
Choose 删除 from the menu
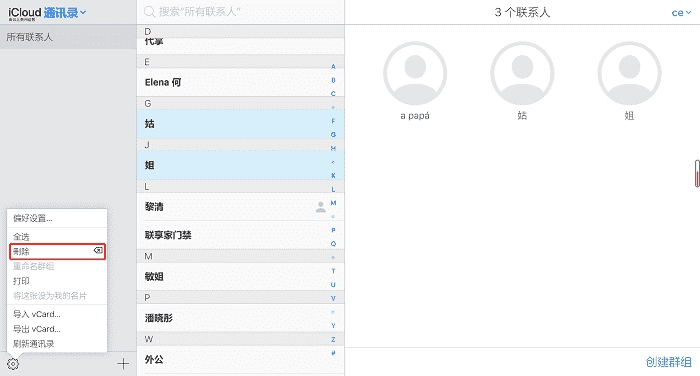[x=57, y=251]
